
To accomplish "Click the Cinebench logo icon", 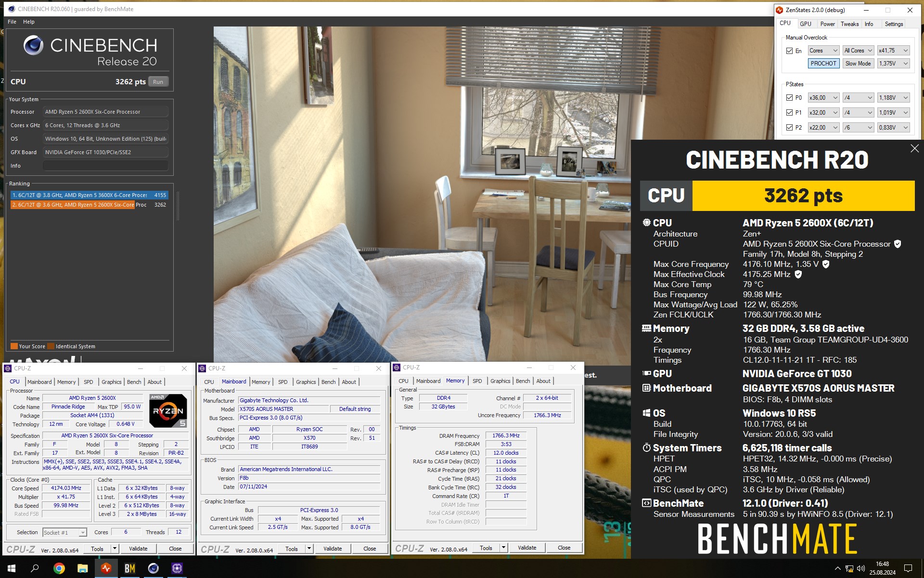I will pos(34,45).
